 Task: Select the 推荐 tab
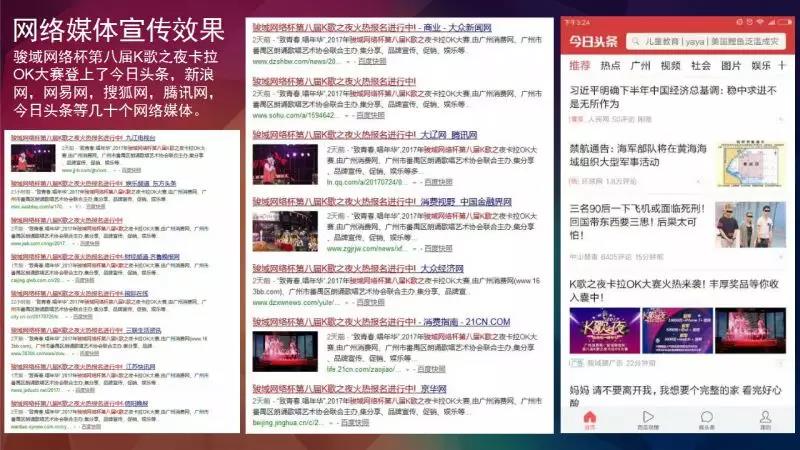579,65
